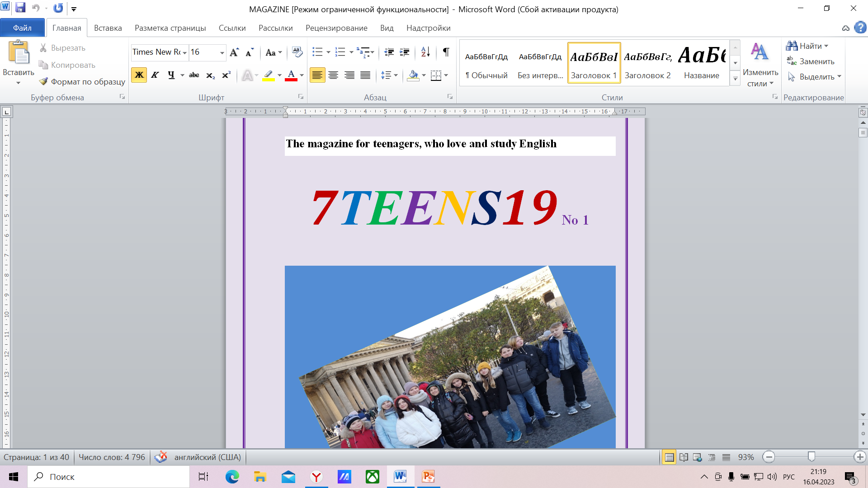Image resolution: width=868 pixels, height=488 pixels.
Task: Switch to Разметка страницы tab
Action: click(x=170, y=28)
